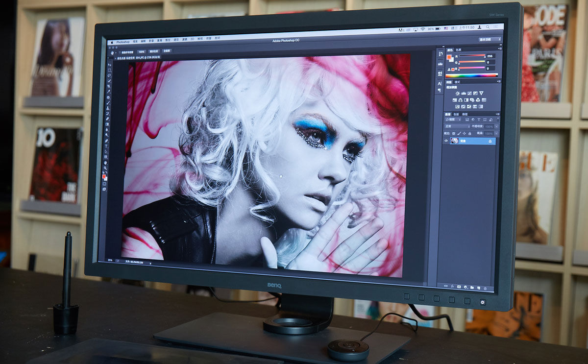Toggle lock image pixels brush icon
Viewport: 588px width, 364px height.
pyautogui.click(x=459, y=133)
